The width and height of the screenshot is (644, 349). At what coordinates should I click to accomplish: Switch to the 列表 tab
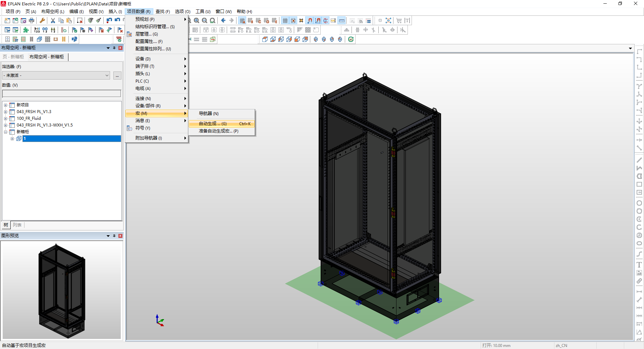pyautogui.click(x=17, y=225)
